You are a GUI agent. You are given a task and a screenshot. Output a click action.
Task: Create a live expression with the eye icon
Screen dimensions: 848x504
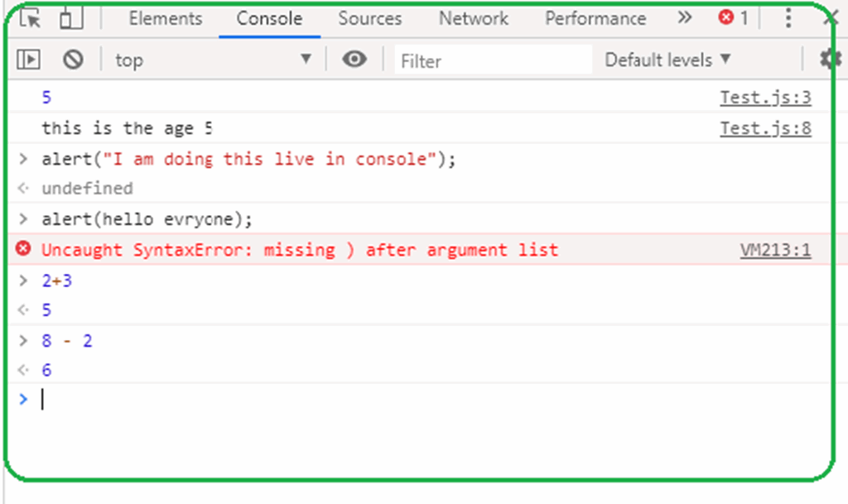354,59
